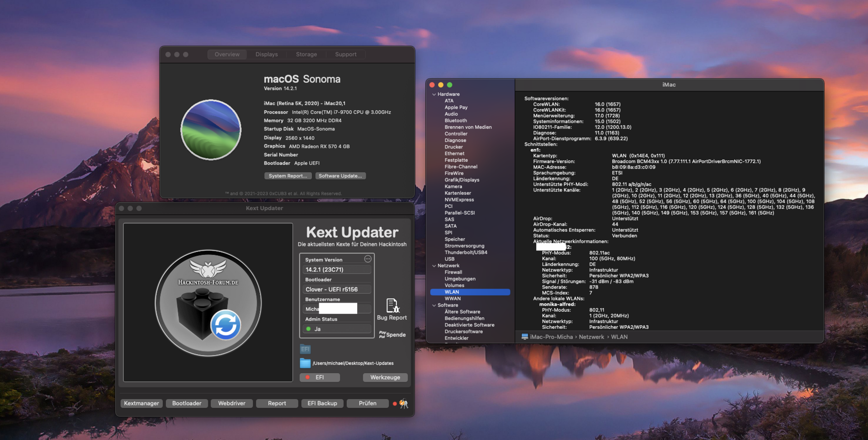This screenshot has height=440, width=868.
Task: Select FireWire in the sidebar
Action: click(x=454, y=173)
